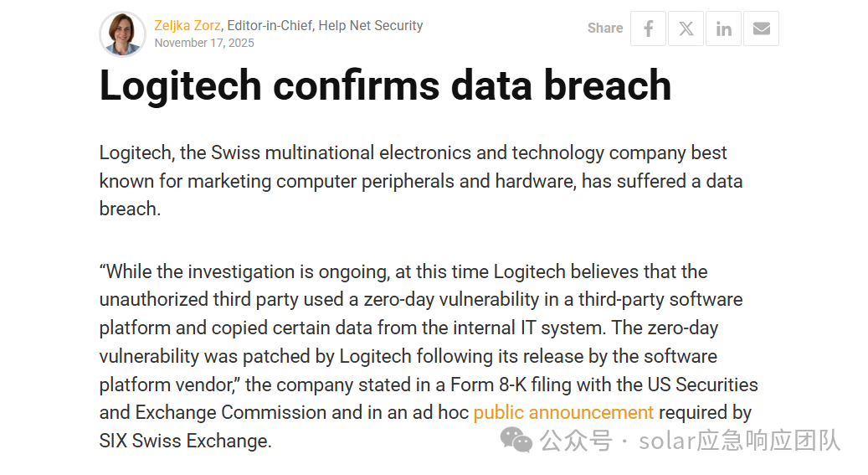
Task: Click the Logitech confirms data breach headline
Action: (385, 85)
